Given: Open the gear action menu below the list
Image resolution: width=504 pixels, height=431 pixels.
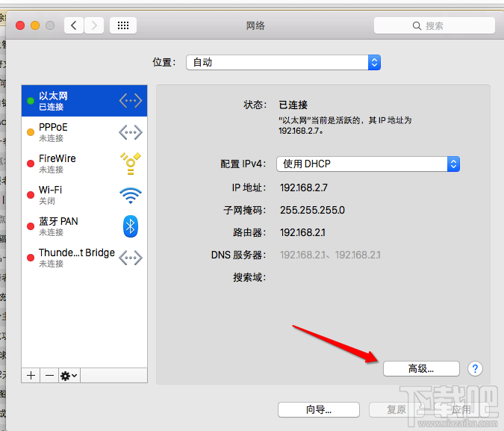Looking at the screenshot, I should [69, 376].
